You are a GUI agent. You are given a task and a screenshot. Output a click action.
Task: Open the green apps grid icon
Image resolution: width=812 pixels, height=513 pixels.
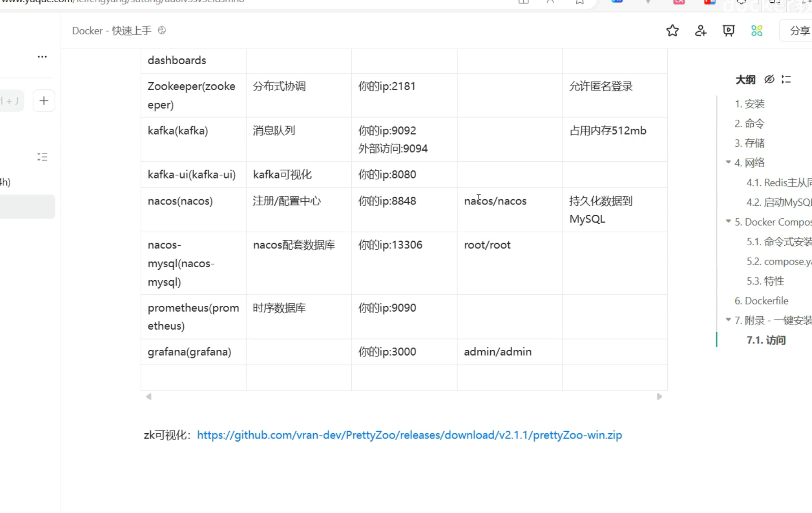coord(757,30)
